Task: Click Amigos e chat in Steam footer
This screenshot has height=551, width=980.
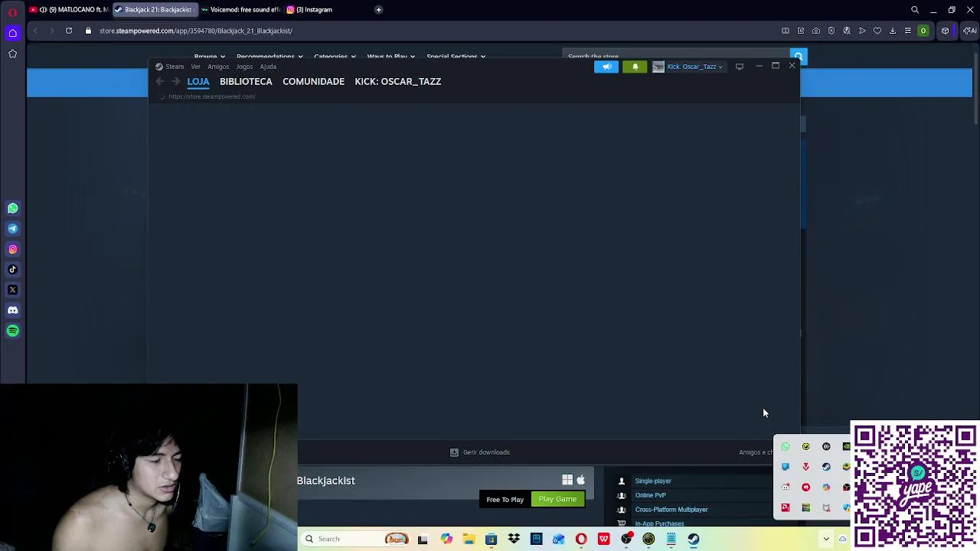Action: coord(756,452)
